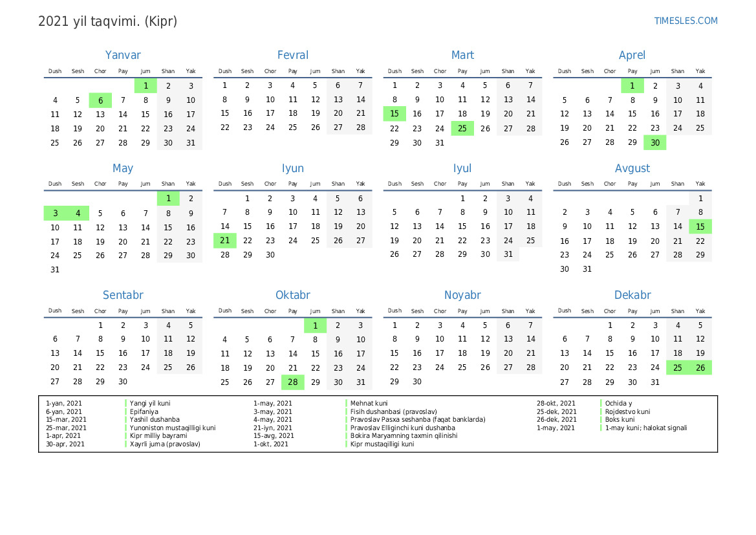Open the TIMESLES.COM link
Viewport: 756px width, 535px height.
[x=686, y=21]
